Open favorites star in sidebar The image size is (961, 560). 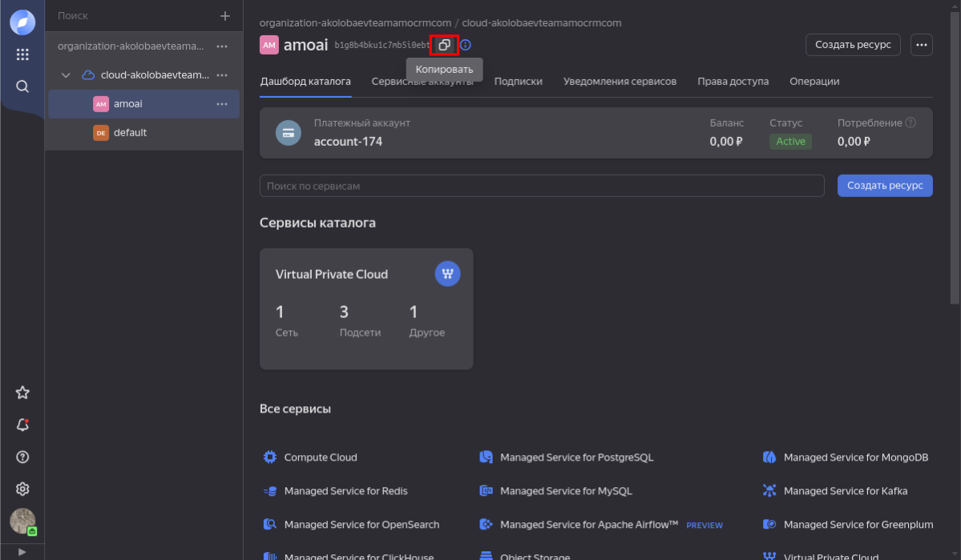(x=22, y=393)
